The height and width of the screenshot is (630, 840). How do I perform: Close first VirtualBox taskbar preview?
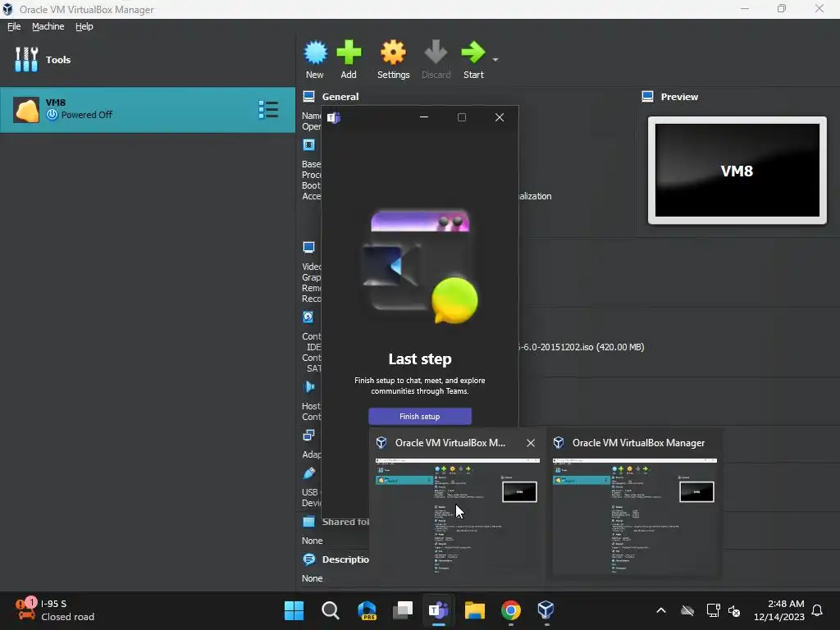pos(531,443)
